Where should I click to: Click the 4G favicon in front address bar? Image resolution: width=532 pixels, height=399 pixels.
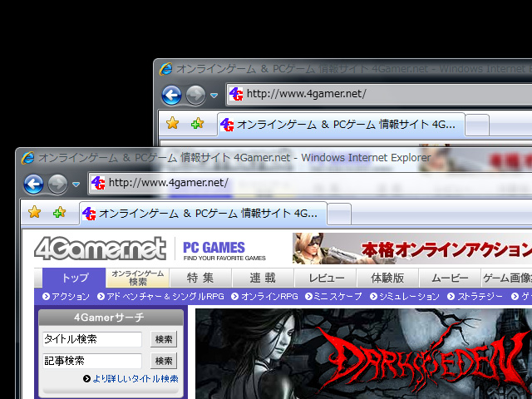click(x=98, y=183)
